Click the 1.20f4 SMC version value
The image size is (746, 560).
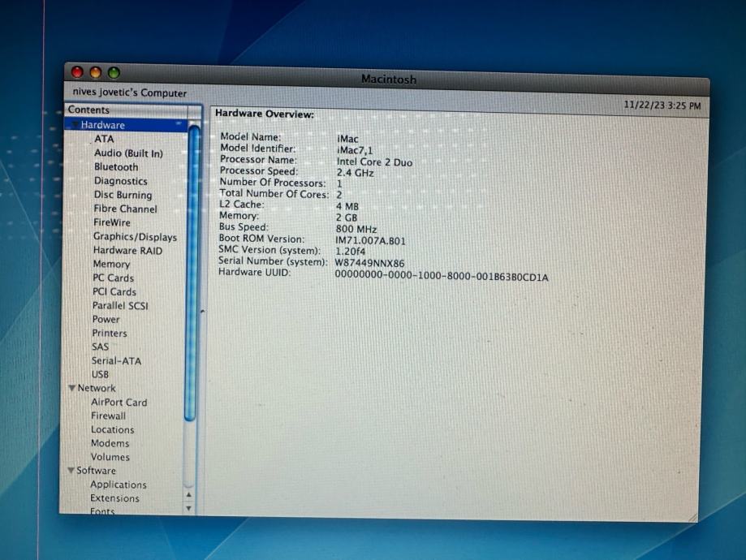350,252
